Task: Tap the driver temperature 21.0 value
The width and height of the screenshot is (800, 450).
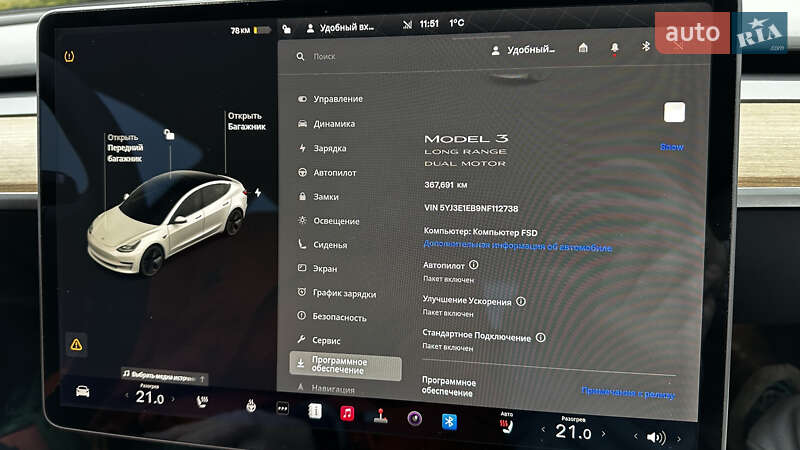Action: point(149,397)
